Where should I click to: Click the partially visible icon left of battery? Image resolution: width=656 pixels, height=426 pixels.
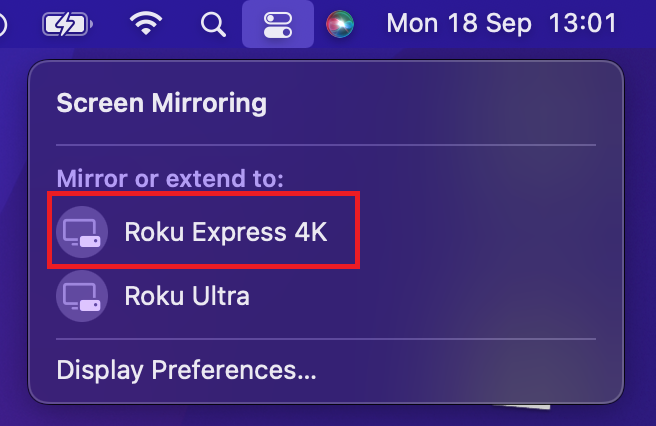(3, 24)
